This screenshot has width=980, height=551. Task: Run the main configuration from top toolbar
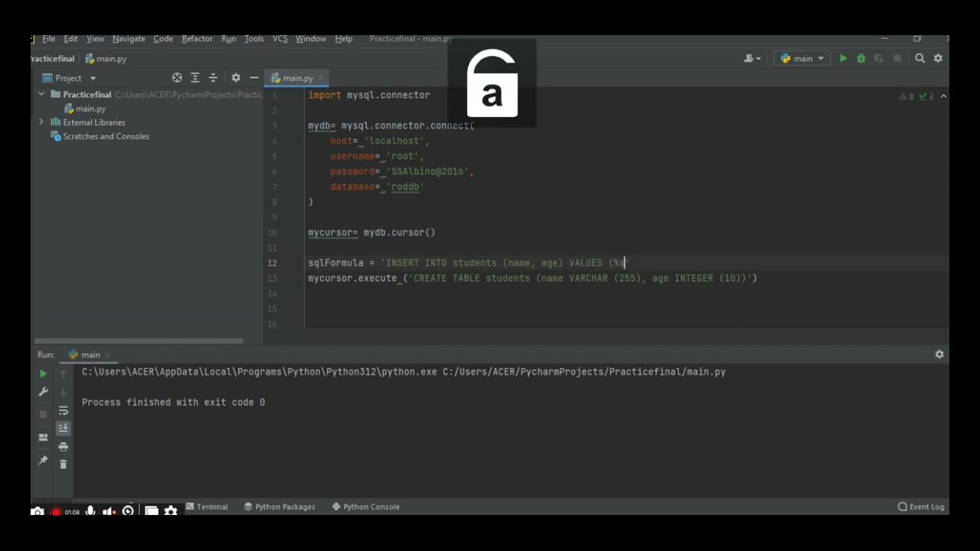[843, 58]
